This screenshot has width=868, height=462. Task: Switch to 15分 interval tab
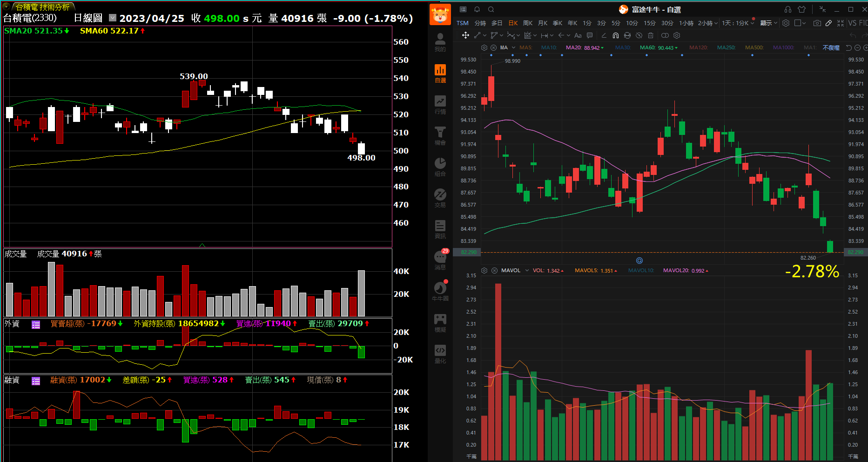coord(650,23)
